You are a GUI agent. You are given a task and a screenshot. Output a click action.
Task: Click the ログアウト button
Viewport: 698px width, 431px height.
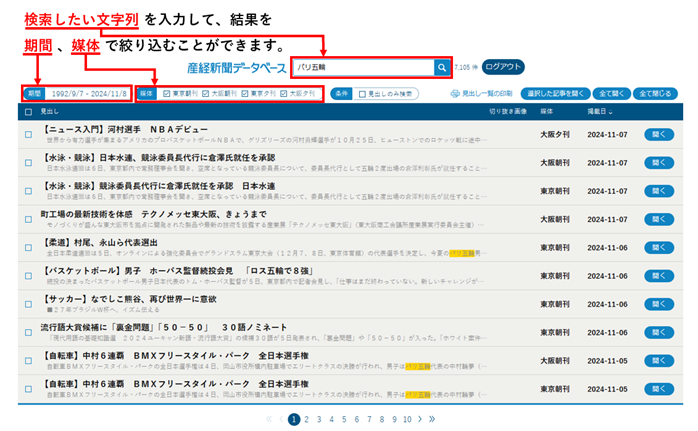[x=503, y=67]
